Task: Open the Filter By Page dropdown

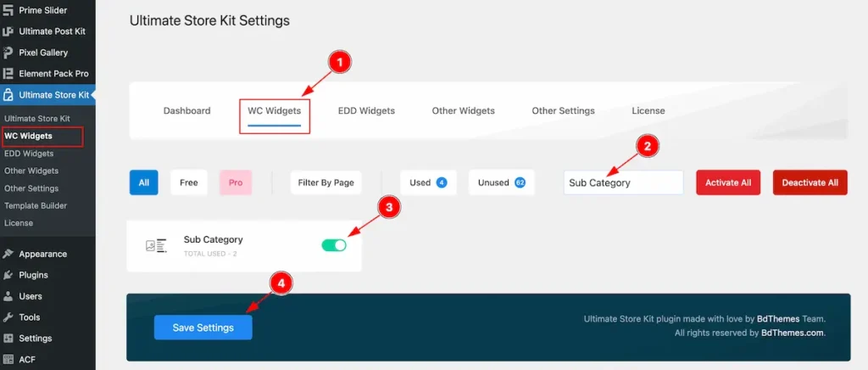Action: [325, 182]
